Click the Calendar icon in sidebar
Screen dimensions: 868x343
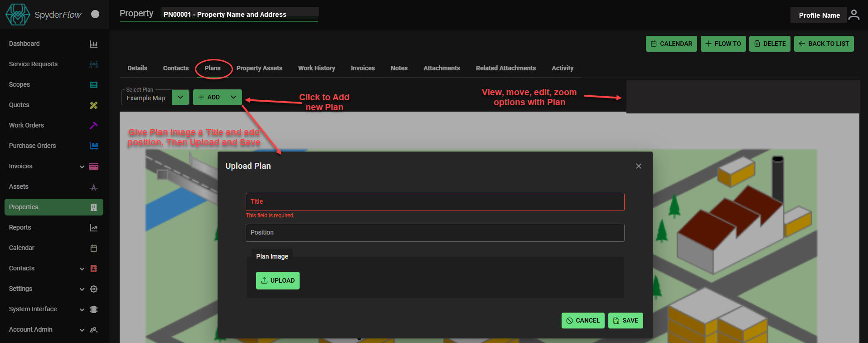coord(93,248)
